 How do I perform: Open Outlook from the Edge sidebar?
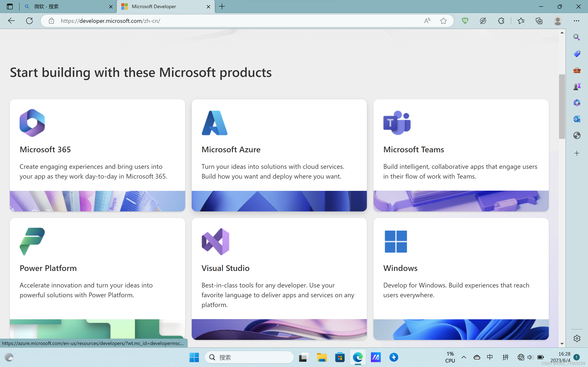pos(577,119)
